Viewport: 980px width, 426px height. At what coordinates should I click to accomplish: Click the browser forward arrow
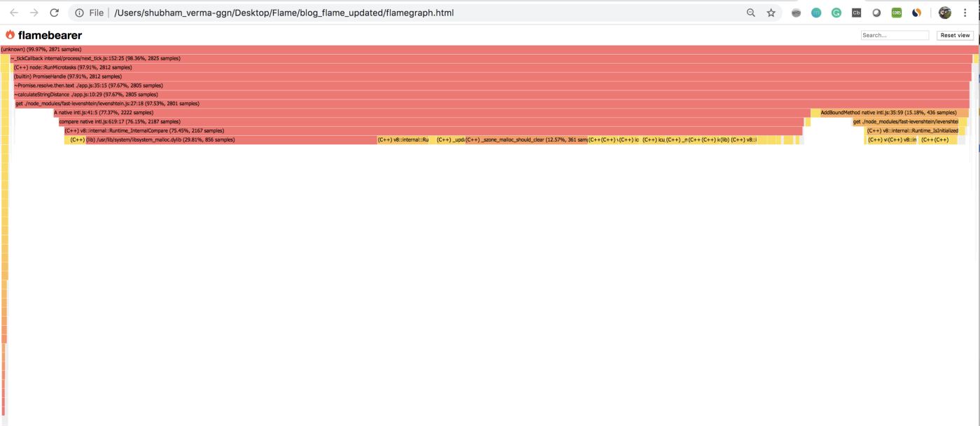[34, 13]
